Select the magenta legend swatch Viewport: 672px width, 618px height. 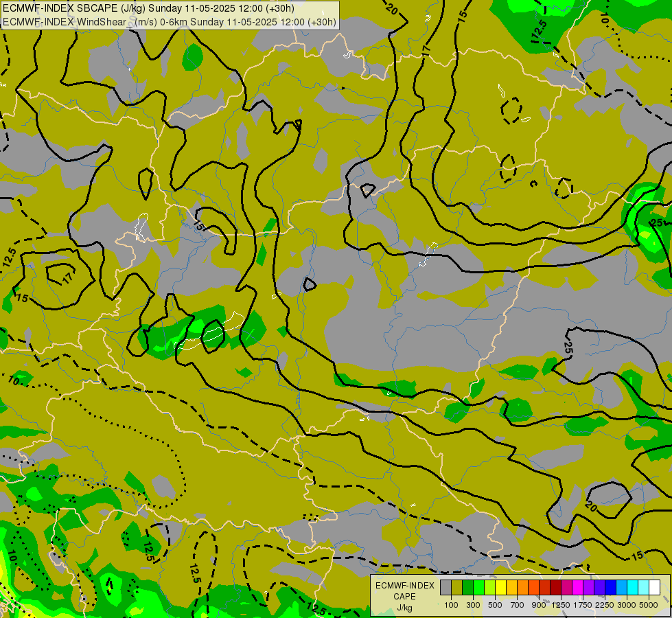[x=578, y=587]
